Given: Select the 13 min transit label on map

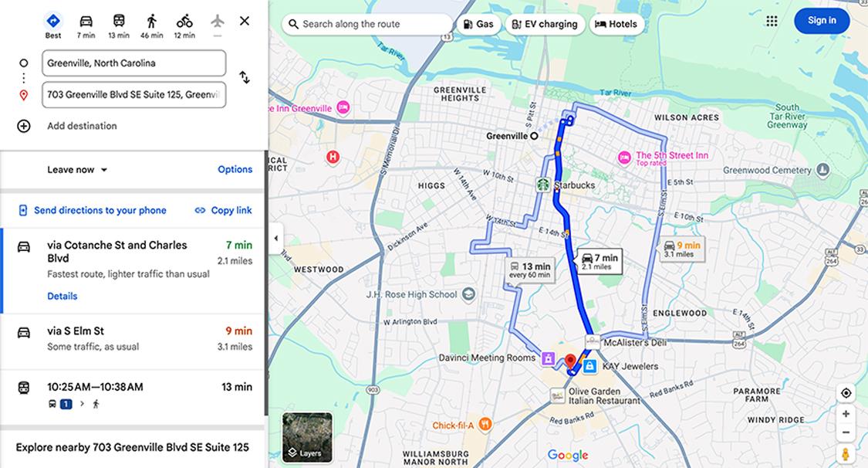Looking at the screenshot, I should tap(530, 270).
